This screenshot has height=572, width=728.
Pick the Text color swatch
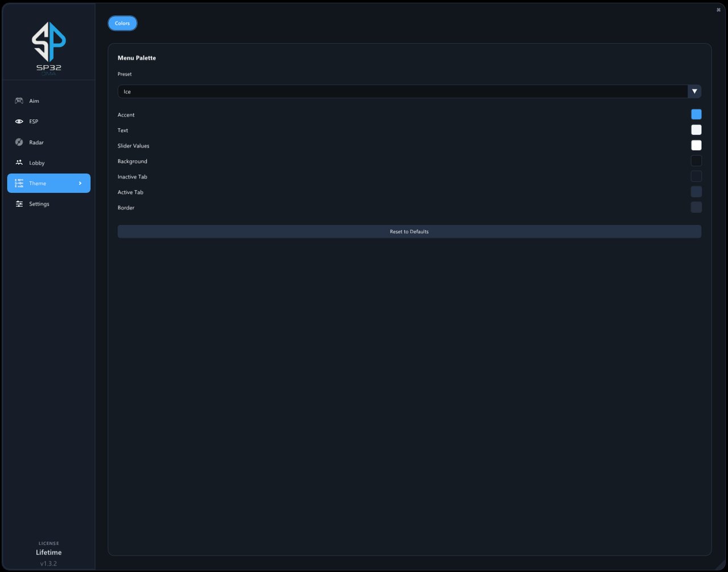click(x=696, y=130)
